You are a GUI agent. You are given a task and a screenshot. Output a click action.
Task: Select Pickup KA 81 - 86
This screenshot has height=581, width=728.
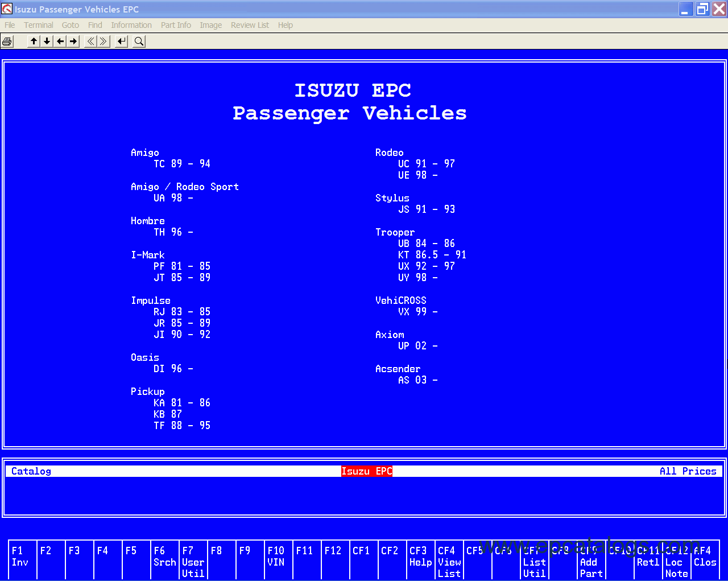point(182,403)
